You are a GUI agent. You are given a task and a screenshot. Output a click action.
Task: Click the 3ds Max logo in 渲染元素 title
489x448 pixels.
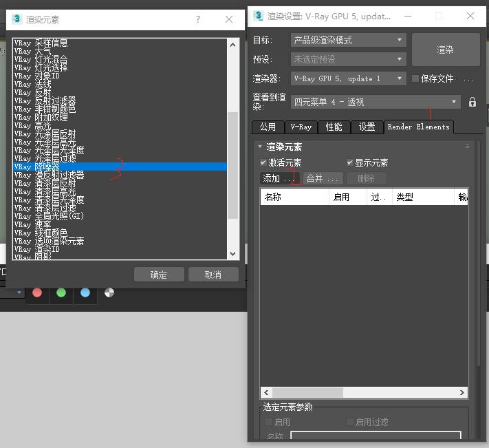17,19
